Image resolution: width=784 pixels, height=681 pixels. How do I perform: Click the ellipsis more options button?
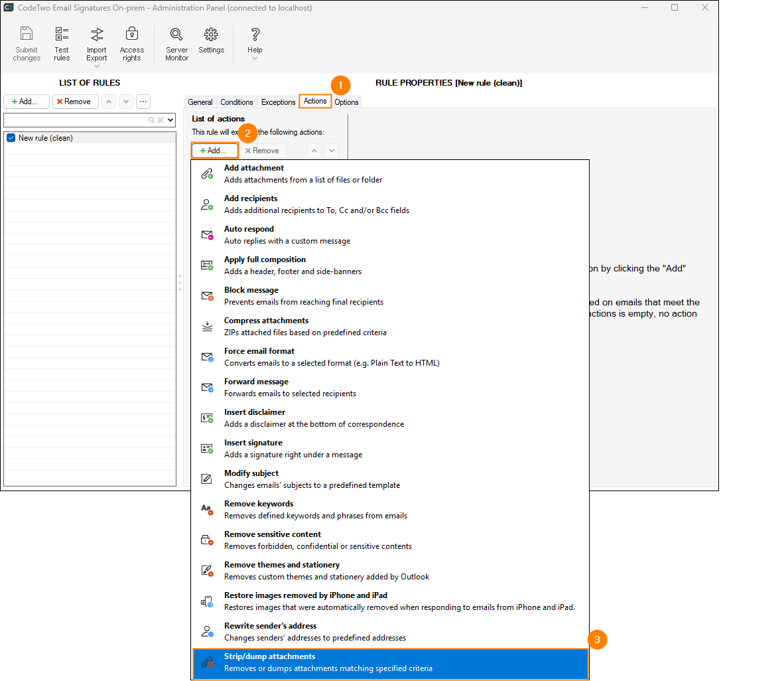point(143,102)
